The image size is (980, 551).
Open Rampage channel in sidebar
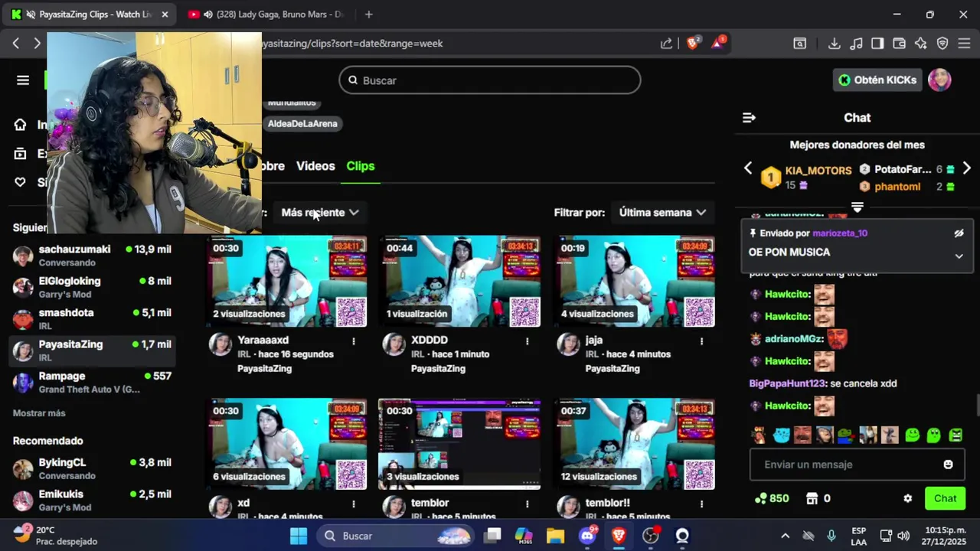click(x=92, y=383)
